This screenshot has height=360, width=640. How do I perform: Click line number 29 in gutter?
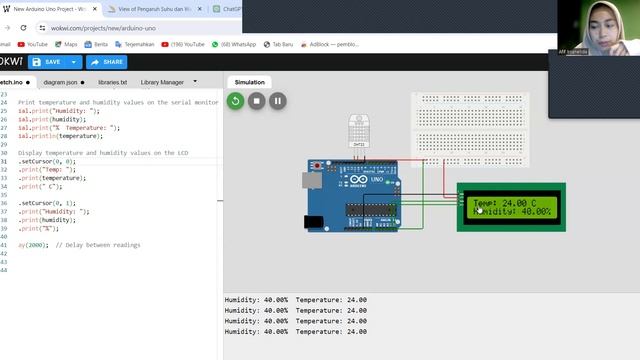click(4, 144)
